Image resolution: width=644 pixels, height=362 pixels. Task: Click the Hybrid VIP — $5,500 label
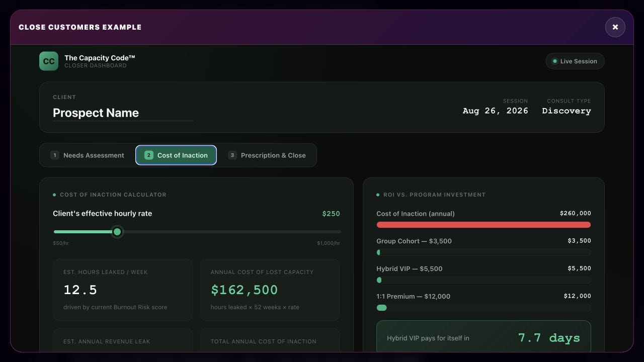409,268
